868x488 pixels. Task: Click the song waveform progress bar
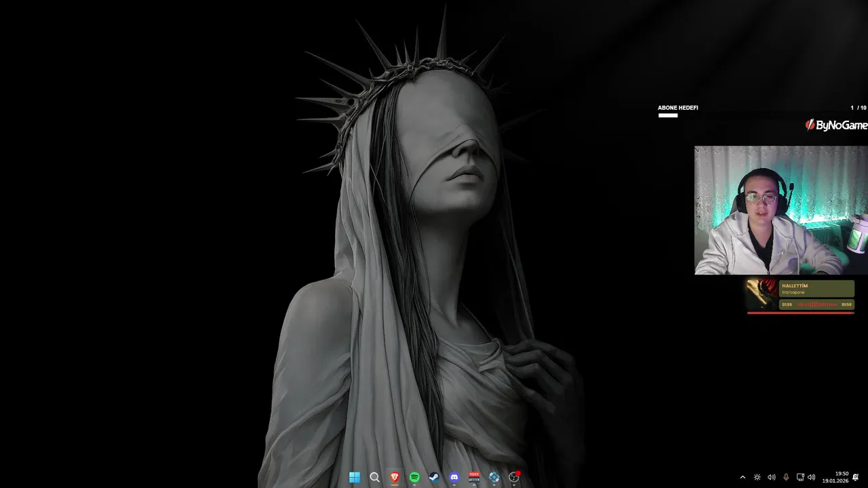click(x=817, y=304)
